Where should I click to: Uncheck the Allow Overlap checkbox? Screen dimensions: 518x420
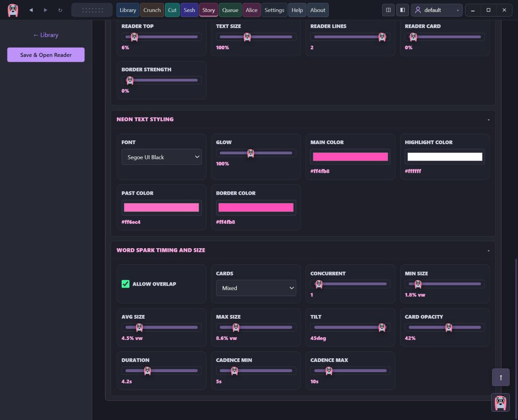click(125, 284)
